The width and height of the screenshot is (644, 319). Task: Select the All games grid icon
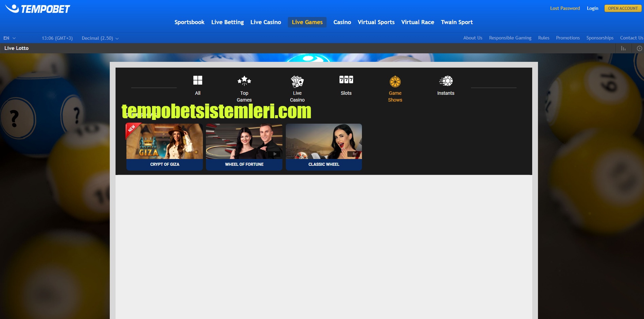pyautogui.click(x=198, y=80)
